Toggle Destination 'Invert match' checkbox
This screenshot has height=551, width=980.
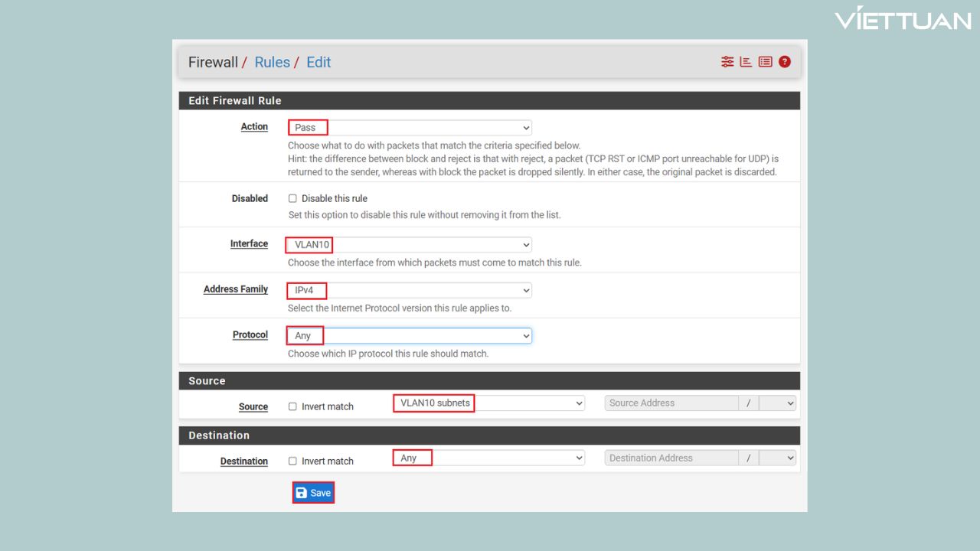coord(292,461)
